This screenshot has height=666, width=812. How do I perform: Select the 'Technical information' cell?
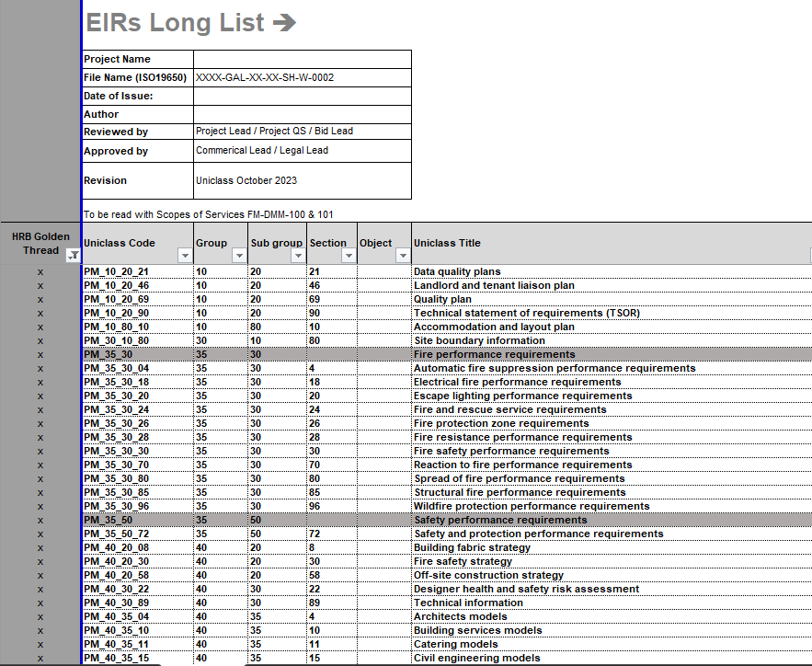coord(612,603)
